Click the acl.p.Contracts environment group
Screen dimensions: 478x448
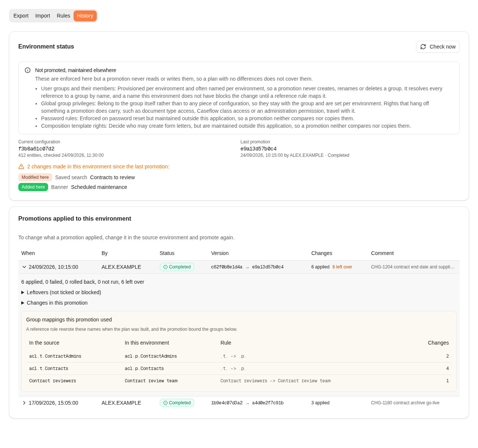pos(144,368)
